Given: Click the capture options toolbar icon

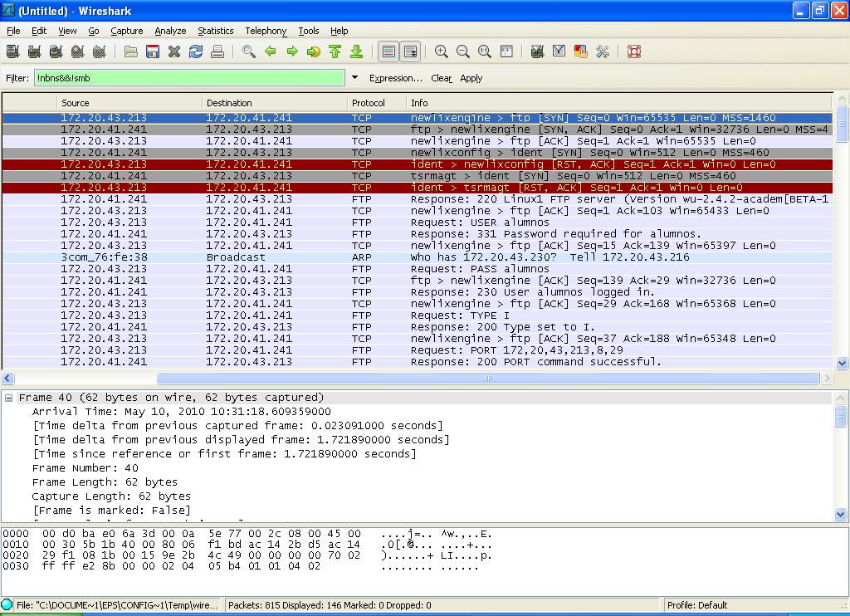Looking at the screenshot, I should [35, 51].
